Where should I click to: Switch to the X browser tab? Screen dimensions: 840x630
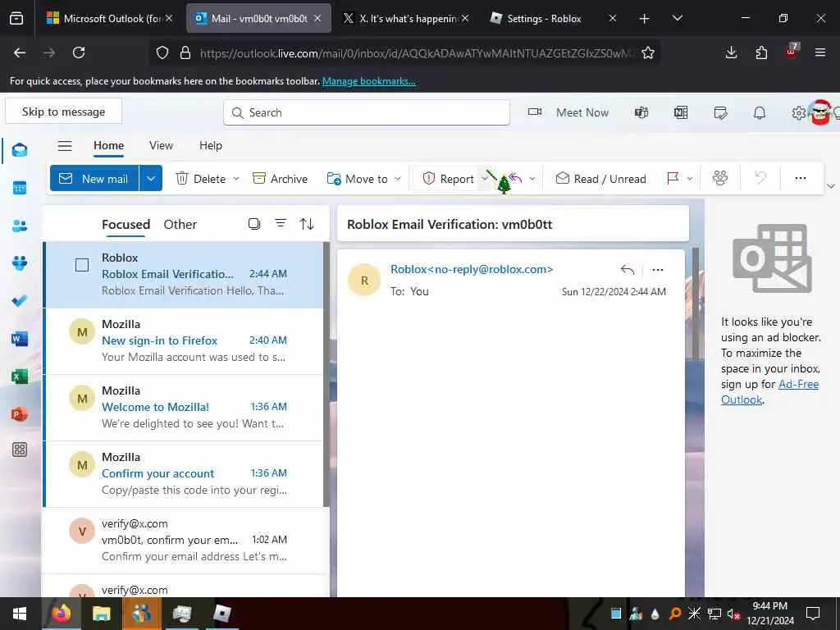(409, 18)
